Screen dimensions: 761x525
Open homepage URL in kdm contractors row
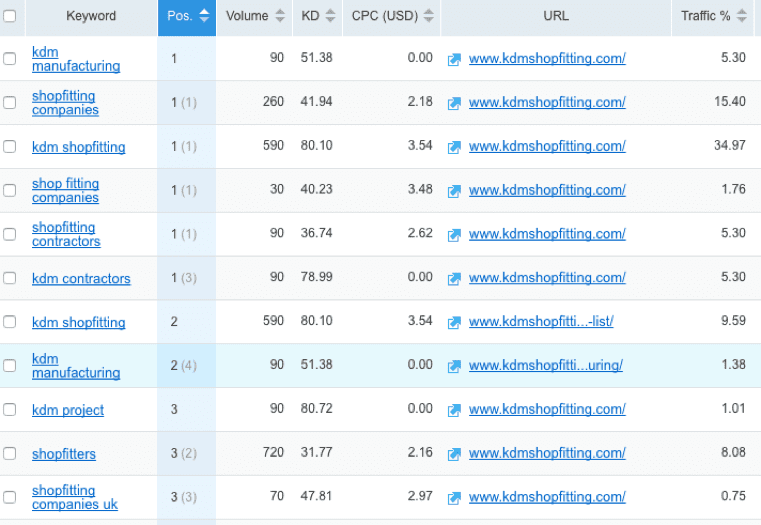(547, 278)
